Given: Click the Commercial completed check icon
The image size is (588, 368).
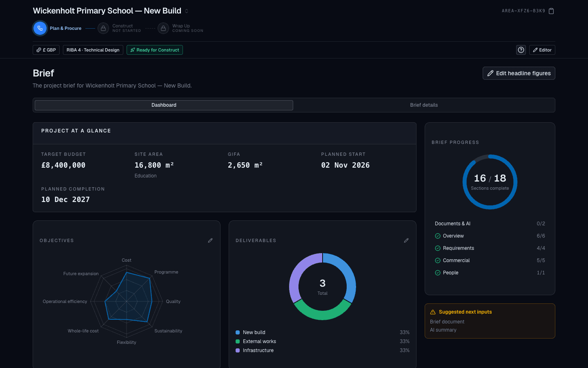Looking at the screenshot, I should [438, 260].
